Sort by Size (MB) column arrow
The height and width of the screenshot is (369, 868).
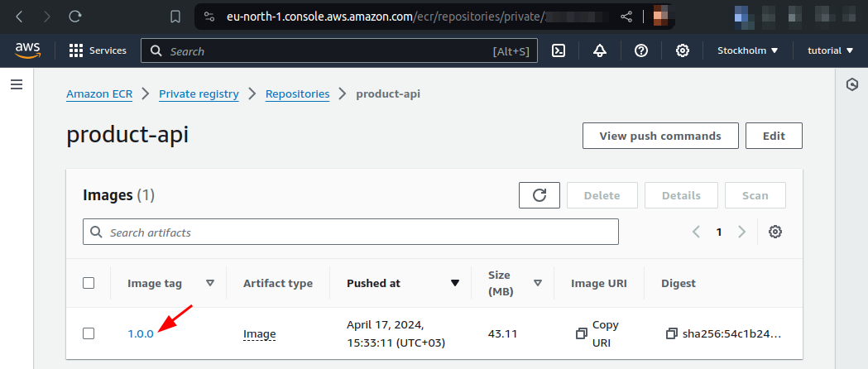[x=538, y=283]
